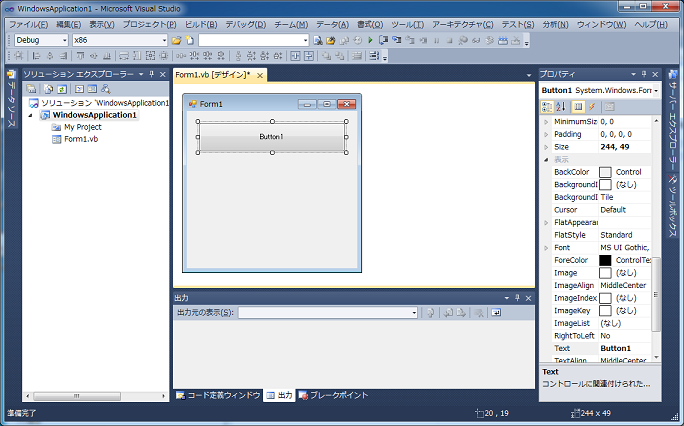The height and width of the screenshot is (426, 684).
Task: Open the サーバー エクスプローラー side tab
Action: pyautogui.click(x=673, y=120)
